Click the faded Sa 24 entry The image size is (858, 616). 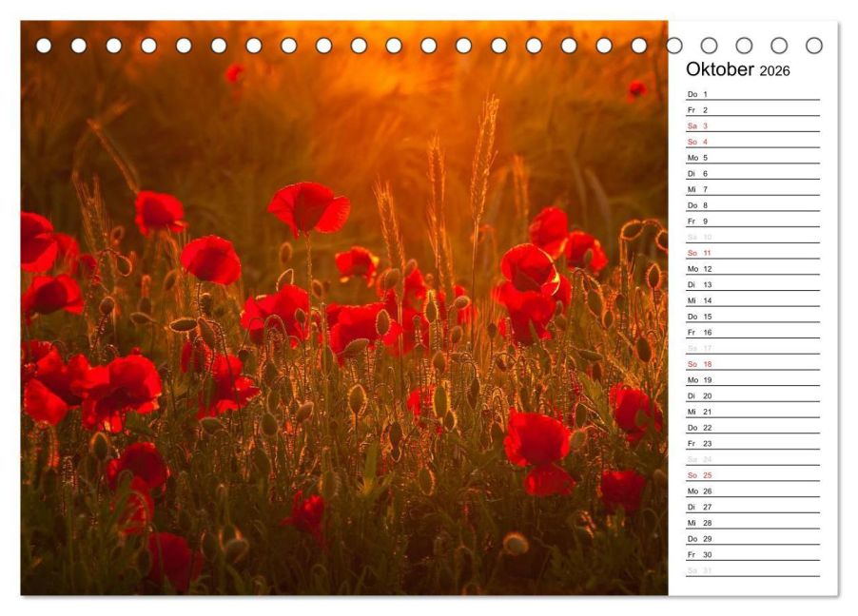[x=753, y=459]
